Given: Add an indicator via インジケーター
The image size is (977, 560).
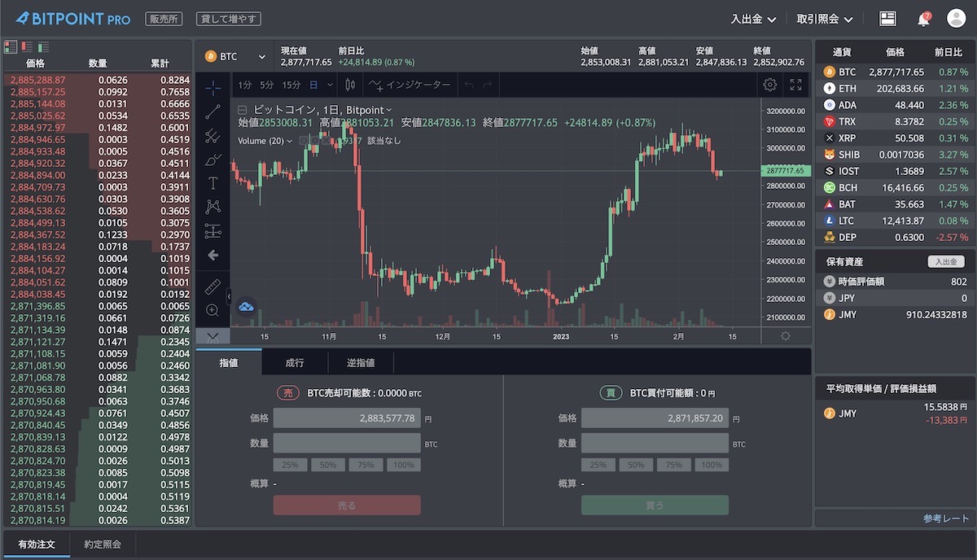Looking at the screenshot, I should click(x=410, y=85).
